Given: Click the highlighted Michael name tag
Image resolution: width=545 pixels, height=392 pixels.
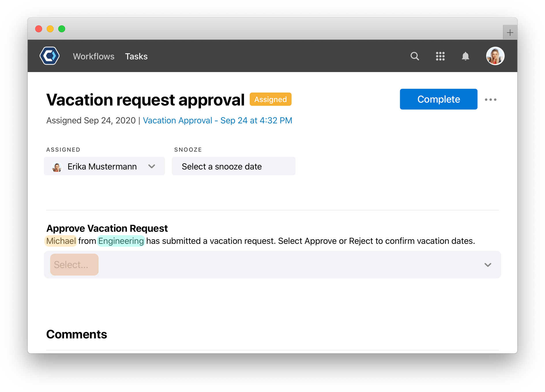Looking at the screenshot, I should pyautogui.click(x=61, y=241).
